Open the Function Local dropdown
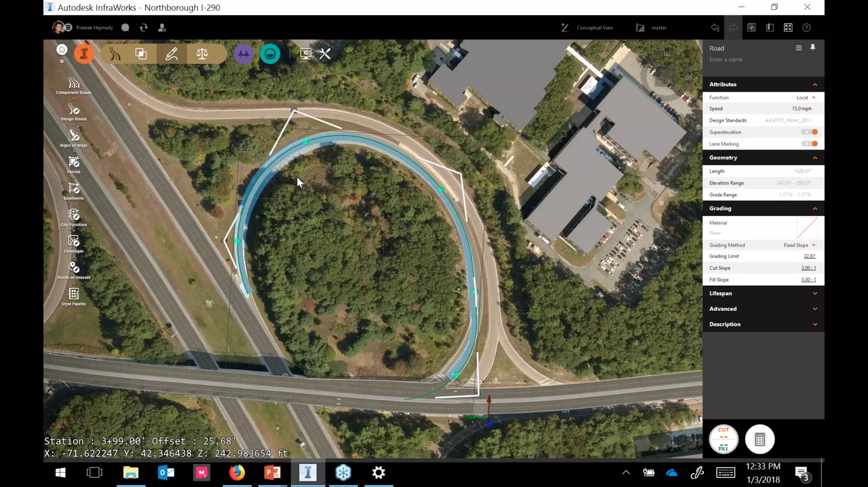Image resolution: width=868 pixels, height=487 pixels. point(806,97)
